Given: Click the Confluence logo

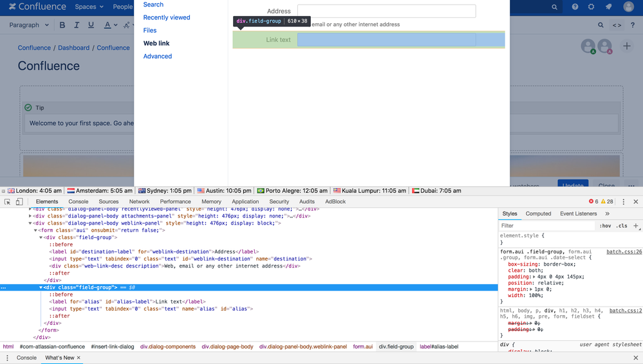Looking at the screenshot, I should point(37,6).
